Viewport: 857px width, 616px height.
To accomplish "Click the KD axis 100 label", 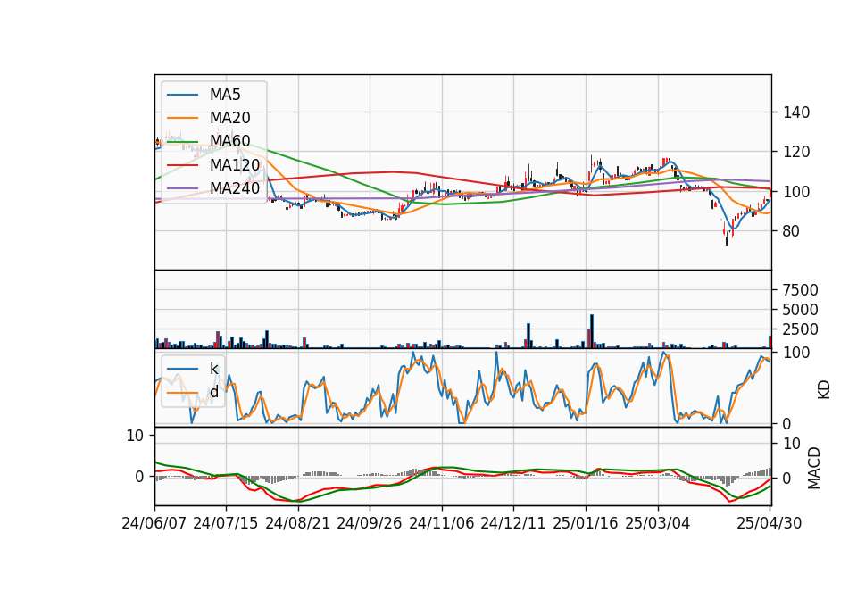I will click(796, 354).
